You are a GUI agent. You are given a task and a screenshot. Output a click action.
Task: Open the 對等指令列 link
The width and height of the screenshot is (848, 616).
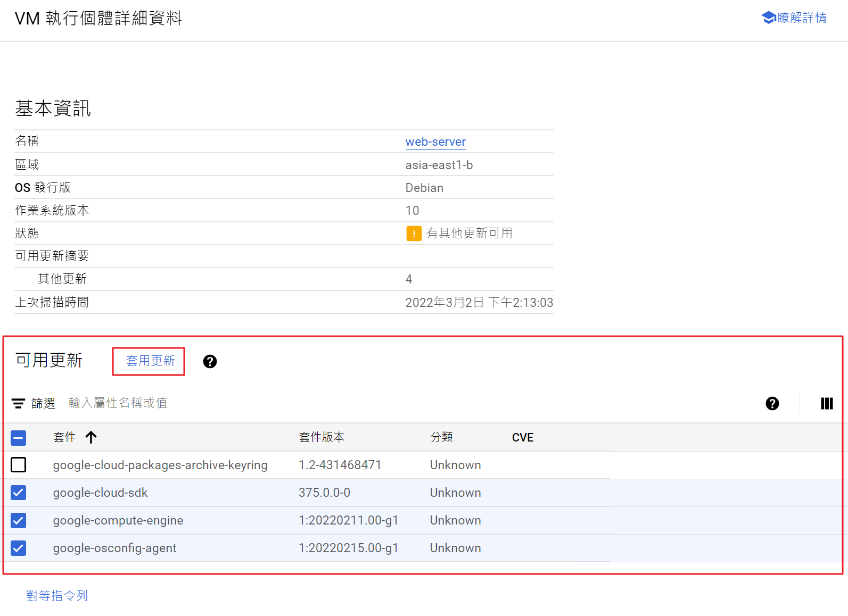(x=57, y=596)
